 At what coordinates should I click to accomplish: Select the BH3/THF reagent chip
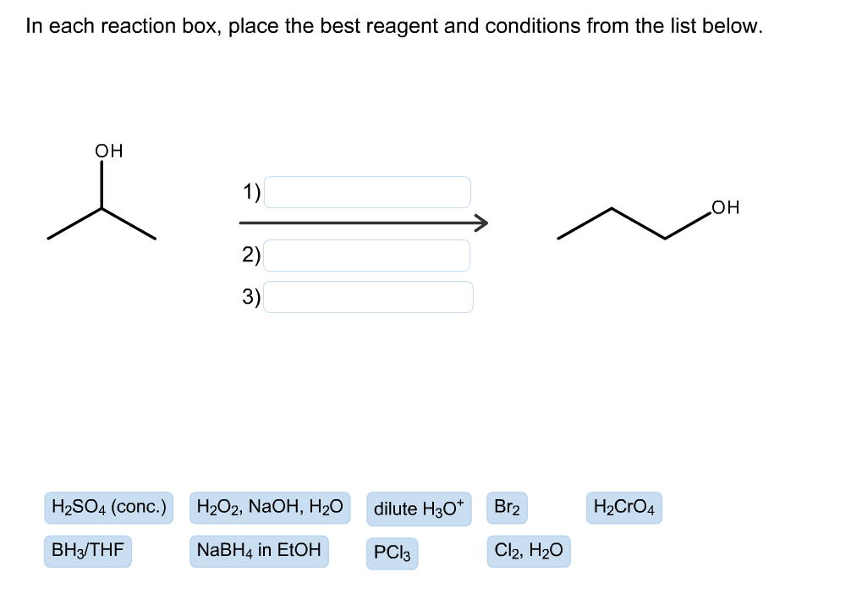point(87,552)
